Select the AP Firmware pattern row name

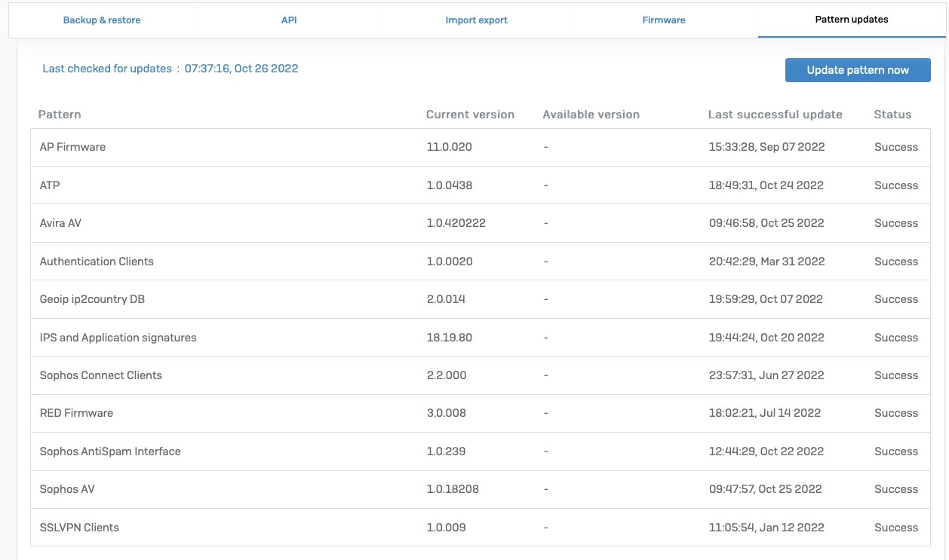point(72,147)
